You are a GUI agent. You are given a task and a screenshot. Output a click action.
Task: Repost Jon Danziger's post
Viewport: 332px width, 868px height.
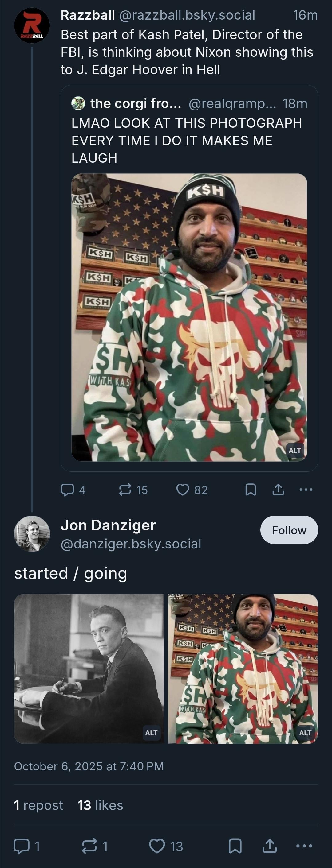click(89, 846)
